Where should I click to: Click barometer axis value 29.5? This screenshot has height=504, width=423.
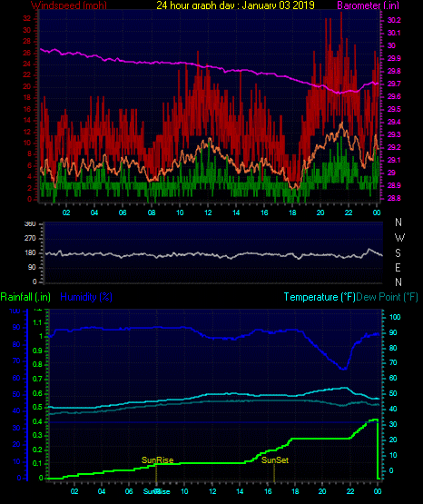[x=394, y=109]
